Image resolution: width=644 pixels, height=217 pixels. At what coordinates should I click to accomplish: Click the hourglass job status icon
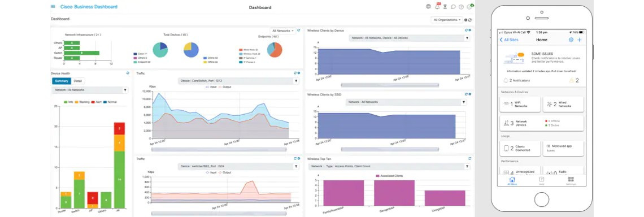[x=445, y=7]
